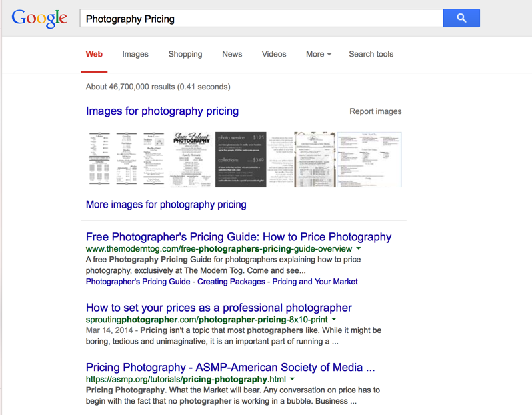This screenshot has height=415, width=532.
Task: Open the Videos tab
Action: [274, 54]
